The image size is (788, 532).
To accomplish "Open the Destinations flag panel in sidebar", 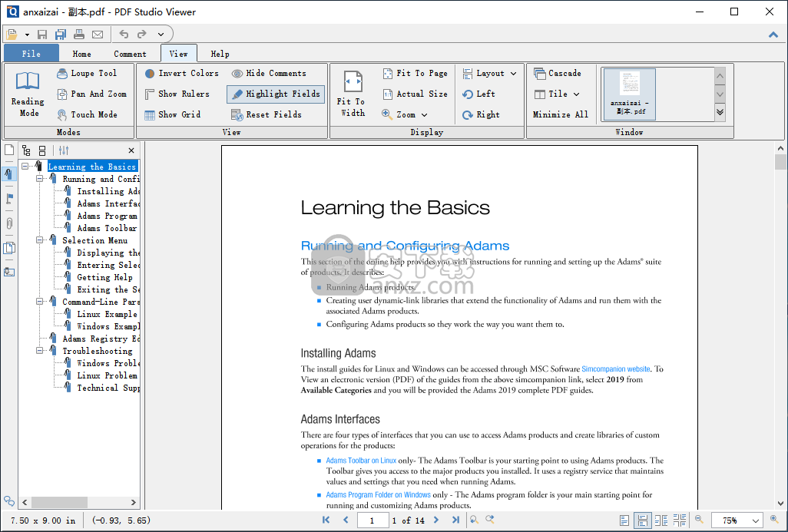I will point(9,198).
